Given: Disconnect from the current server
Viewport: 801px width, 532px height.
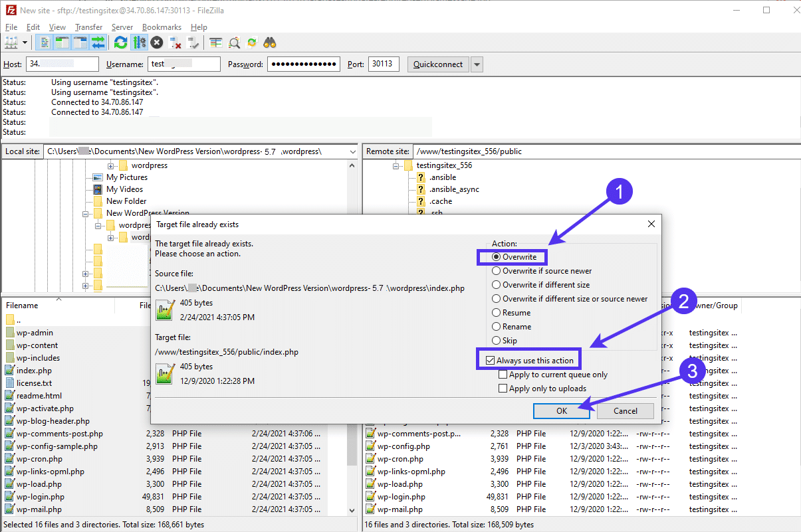Looking at the screenshot, I should [175, 43].
